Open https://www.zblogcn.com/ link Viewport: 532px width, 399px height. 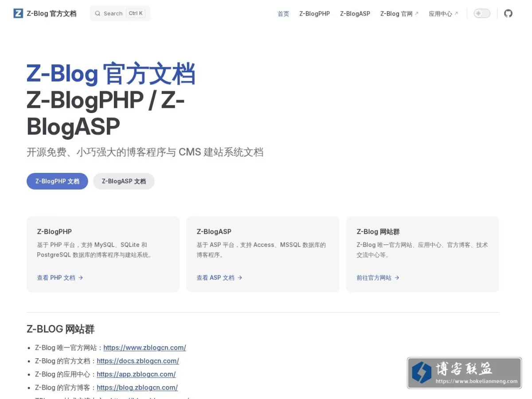[145, 348]
